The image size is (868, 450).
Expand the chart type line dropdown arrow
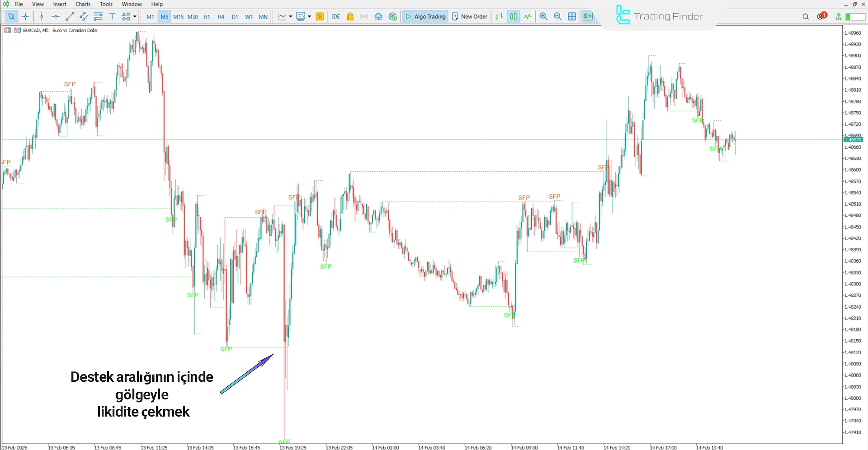point(290,17)
